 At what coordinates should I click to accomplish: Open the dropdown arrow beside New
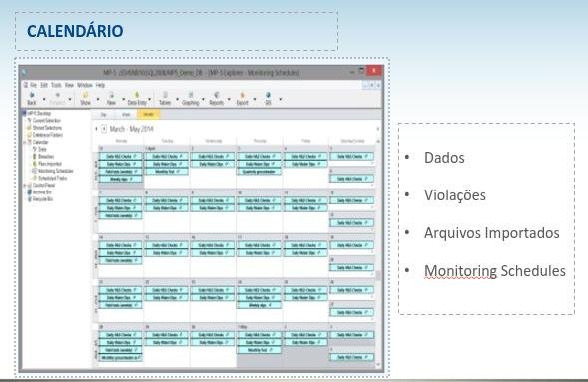[124, 99]
